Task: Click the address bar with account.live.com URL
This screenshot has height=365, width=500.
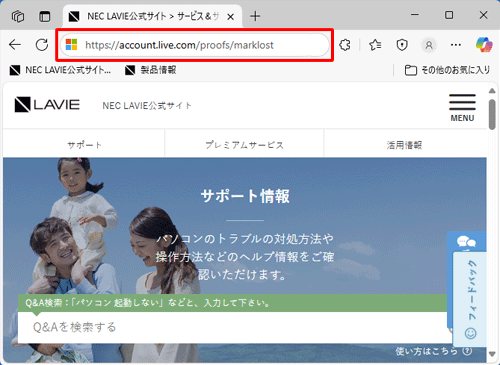Action: [x=195, y=45]
